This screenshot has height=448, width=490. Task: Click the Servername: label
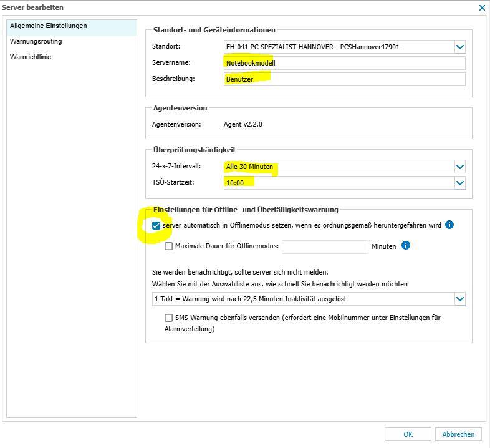171,62
